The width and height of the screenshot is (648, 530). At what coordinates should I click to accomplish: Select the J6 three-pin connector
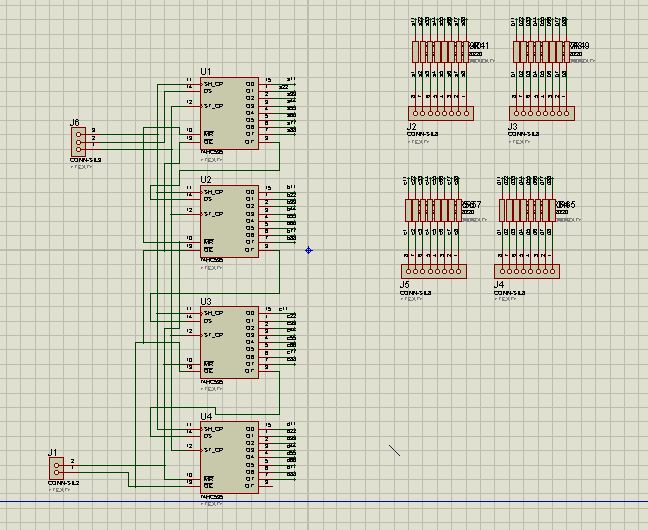79,141
